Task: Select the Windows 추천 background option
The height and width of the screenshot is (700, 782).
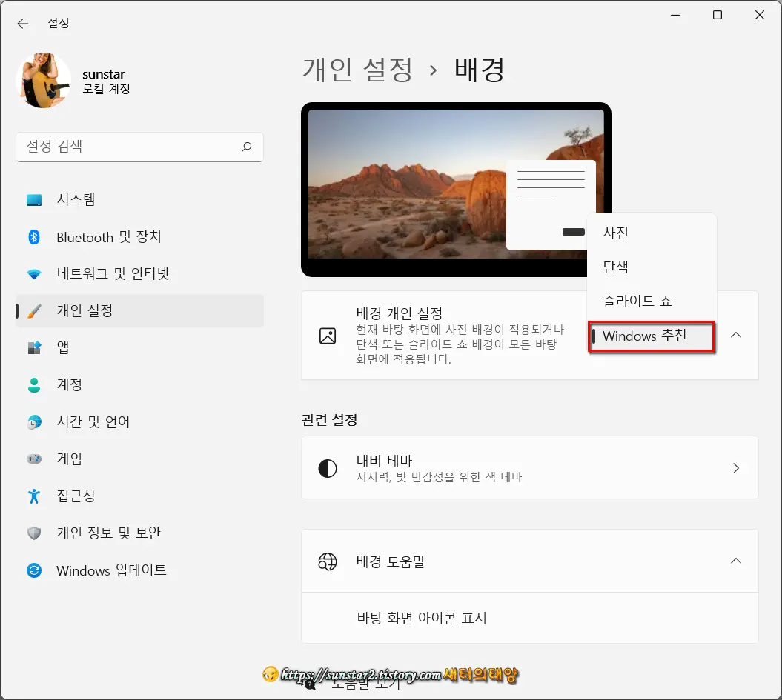Action: 651,336
